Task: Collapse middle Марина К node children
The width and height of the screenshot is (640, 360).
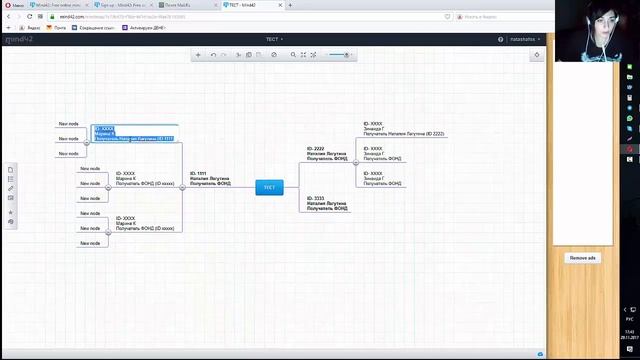Action: tap(108, 188)
